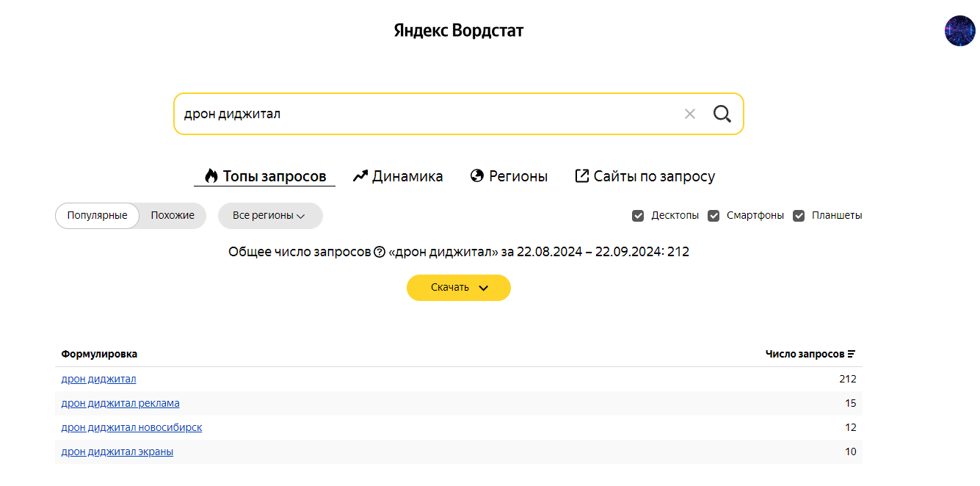Click the help question mark icon
The height and width of the screenshot is (486, 980).
tap(380, 252)
